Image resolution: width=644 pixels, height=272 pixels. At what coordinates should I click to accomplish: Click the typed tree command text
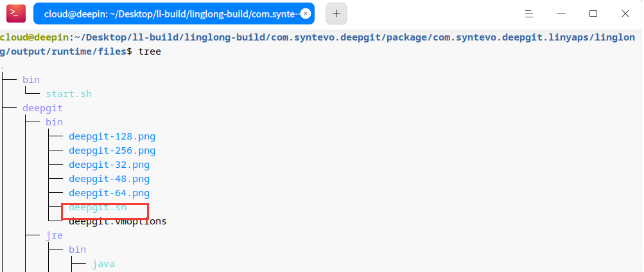pos(150,52)
